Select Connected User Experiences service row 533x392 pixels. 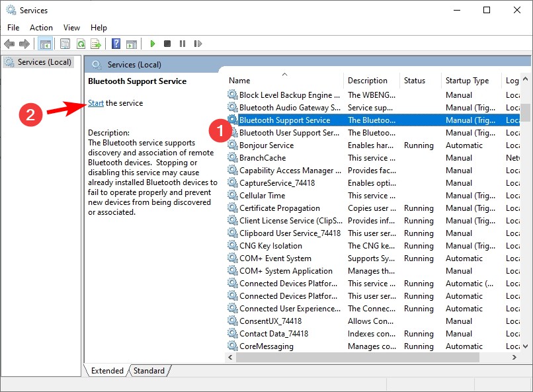[x=373, y=309]
